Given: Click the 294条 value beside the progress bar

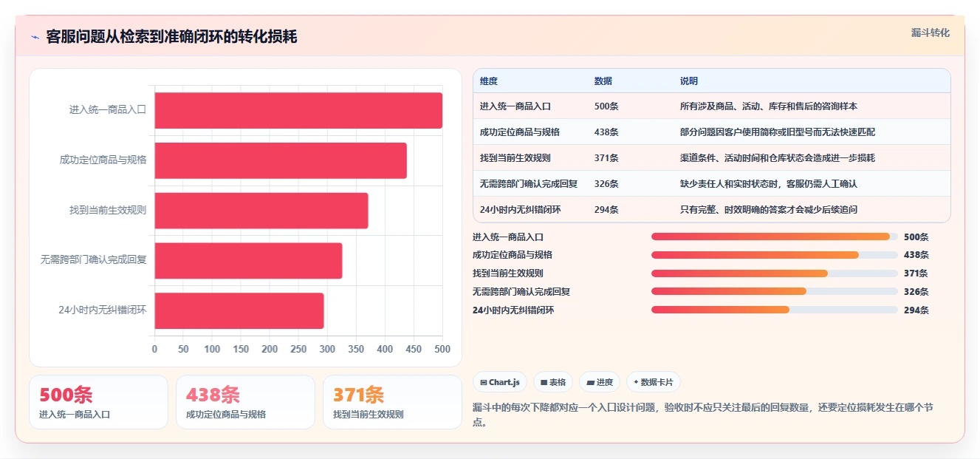Looking at the screenshot, I should (916, 310).
